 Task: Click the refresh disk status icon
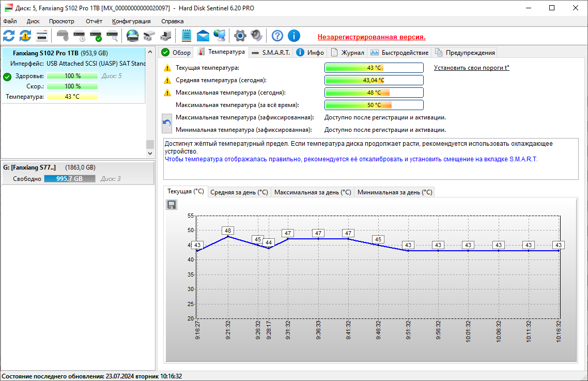[x=9, y=36]
